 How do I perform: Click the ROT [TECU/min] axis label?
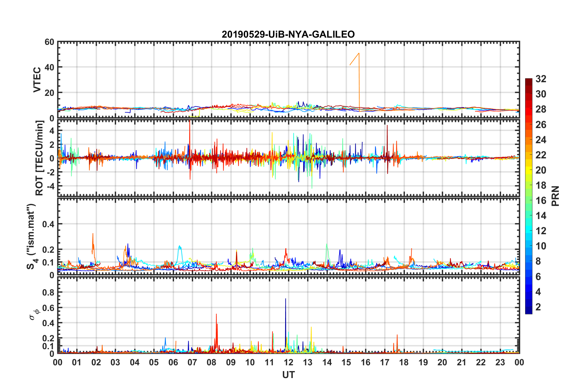(39, 158)
